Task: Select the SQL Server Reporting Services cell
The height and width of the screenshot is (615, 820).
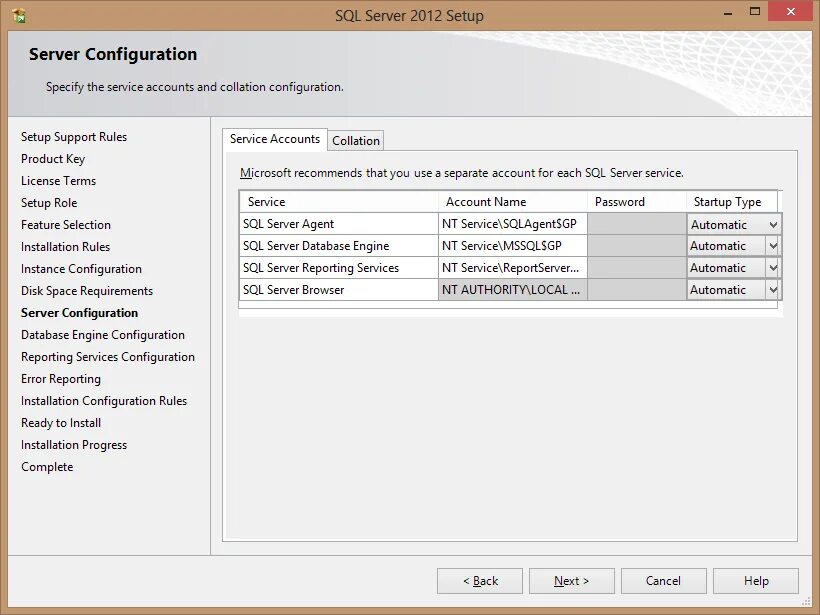Action: [339, 268]
